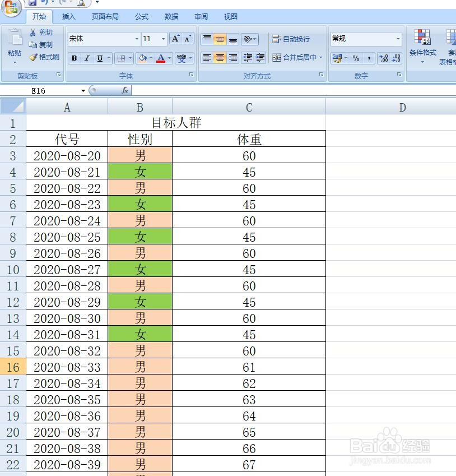
Task: Click the Cut scissors icon
Action: point(32,33)
